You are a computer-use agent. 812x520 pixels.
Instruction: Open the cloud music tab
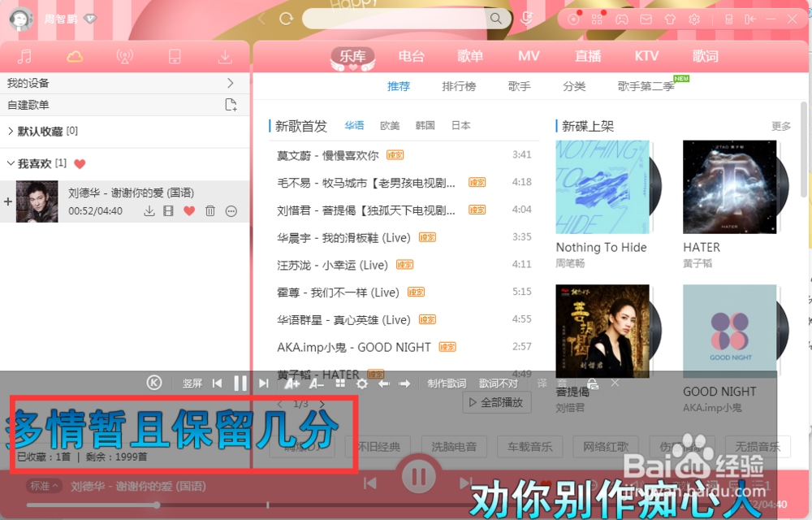tap(75, 56)
